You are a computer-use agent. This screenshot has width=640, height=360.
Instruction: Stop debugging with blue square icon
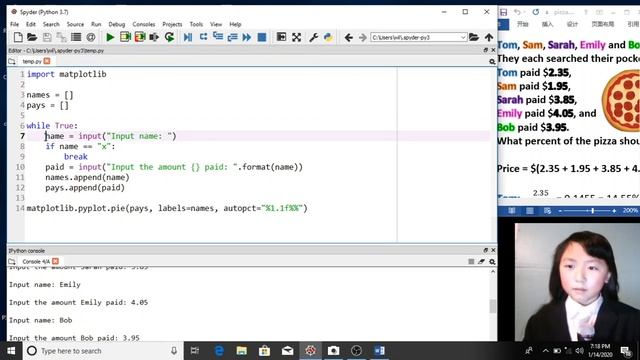tap(262, 38)
